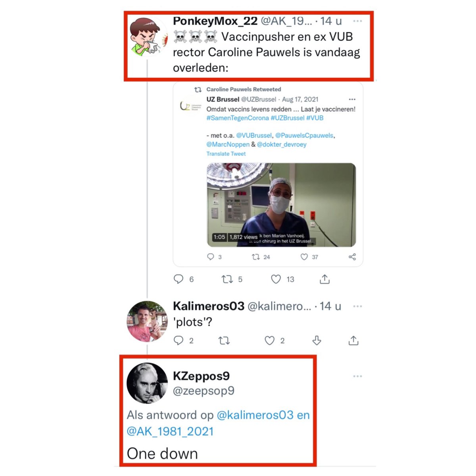
Task: Click the Translate Tweet link
Action: click(226, 154)
